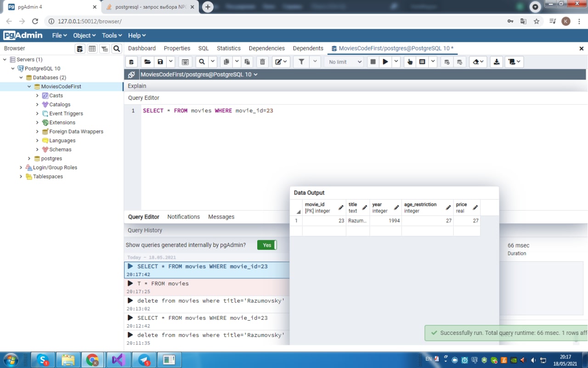
Task: Click the Windows Start button
Action: pyautogui.click(x=11, y=359)
